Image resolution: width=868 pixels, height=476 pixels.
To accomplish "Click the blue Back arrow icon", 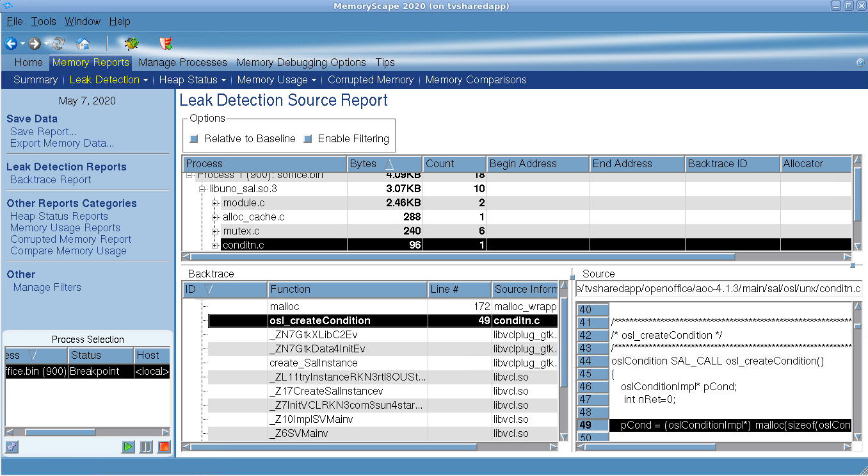I will click(x=11, y=44).
